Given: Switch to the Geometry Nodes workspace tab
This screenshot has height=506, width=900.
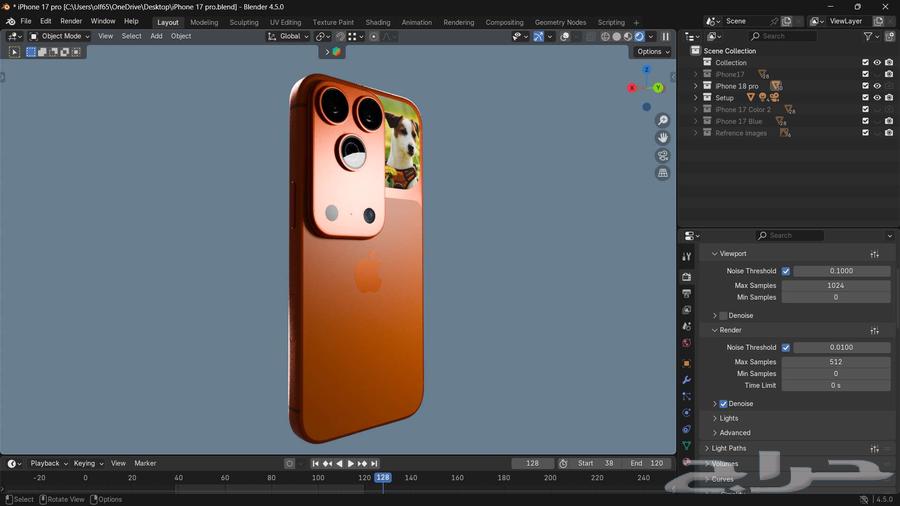Looking at the screenshot, I should 560,22.
